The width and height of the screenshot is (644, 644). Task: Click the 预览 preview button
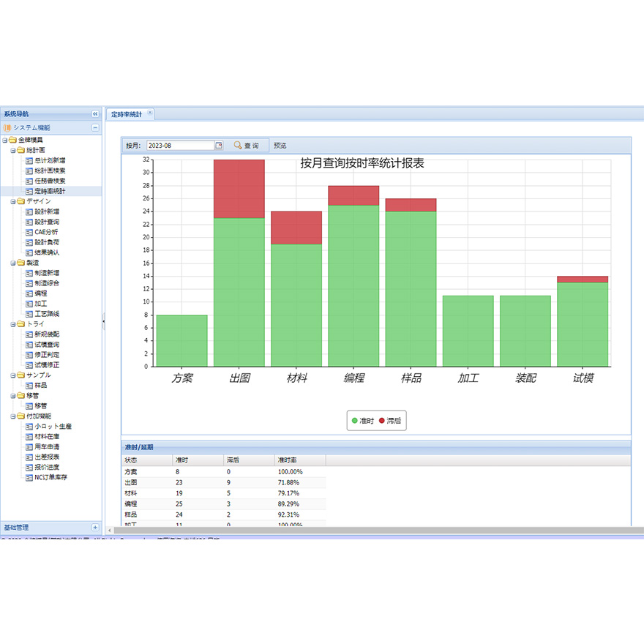(x=280, y=146)
